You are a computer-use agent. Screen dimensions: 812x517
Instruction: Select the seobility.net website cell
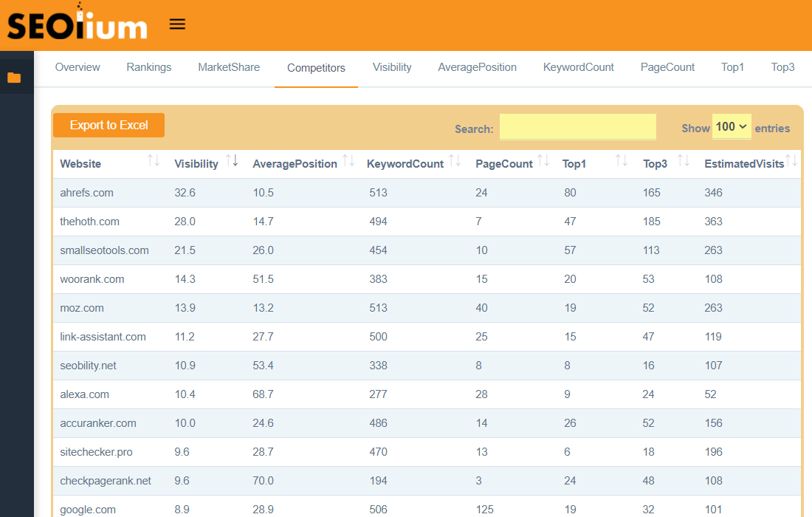pyautogui.click(x=88, y=366)
